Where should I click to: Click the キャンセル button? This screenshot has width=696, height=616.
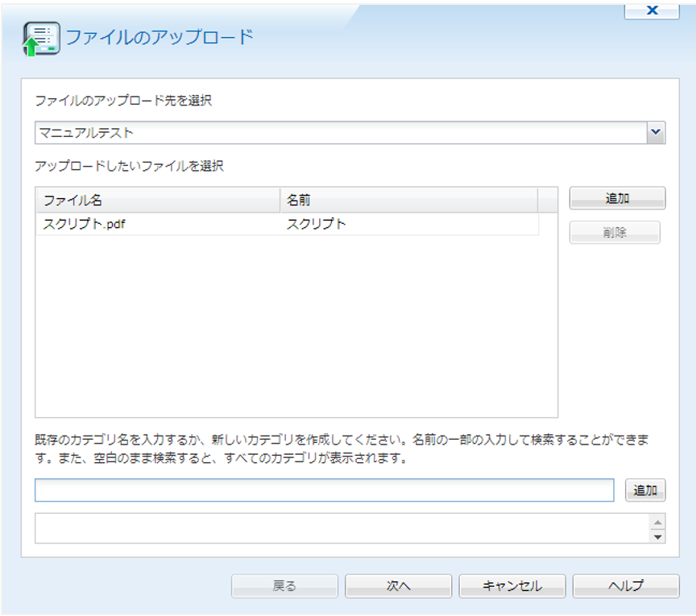(512, 586)
